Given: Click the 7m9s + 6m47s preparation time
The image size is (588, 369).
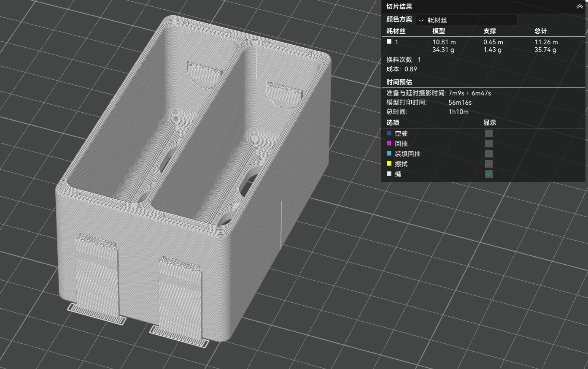Looking at the screenshot, I should (469, 93).
